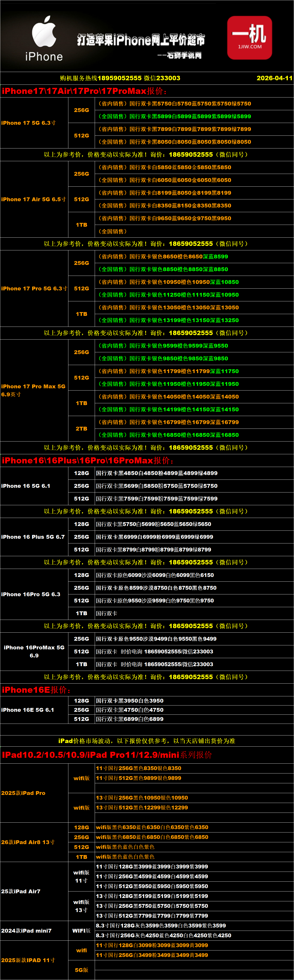
Task: Click the red 一机 1JIW.COM logo
Action: coord(250,38)
